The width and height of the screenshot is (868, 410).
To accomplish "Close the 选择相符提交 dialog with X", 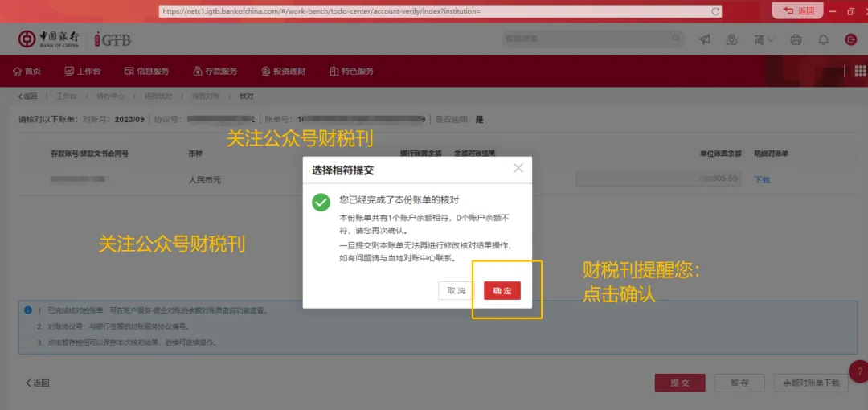I will pos(518,169).
